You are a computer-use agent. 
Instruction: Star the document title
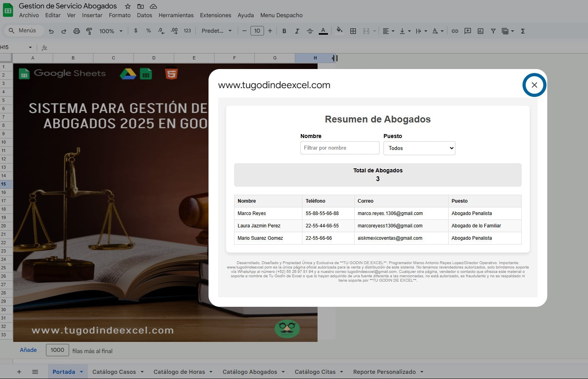(x=127, y=6)
